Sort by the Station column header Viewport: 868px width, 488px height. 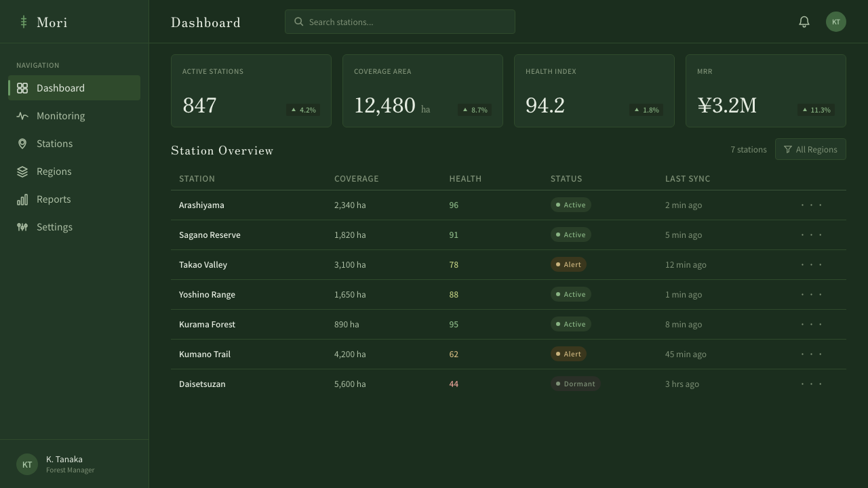click(x=197, y=179)
